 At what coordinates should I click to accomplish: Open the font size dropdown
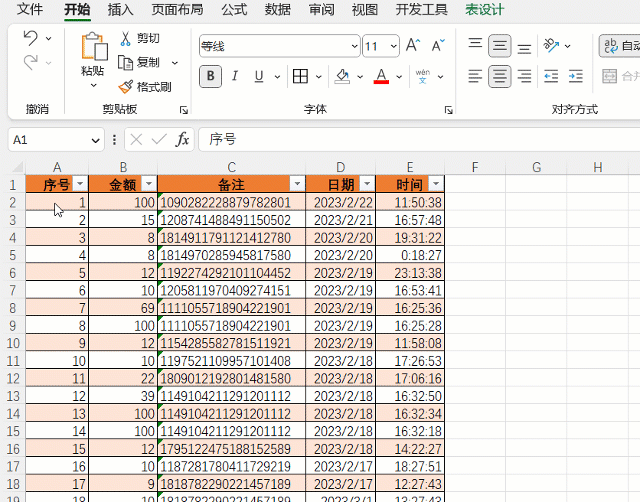click(393, 46)
